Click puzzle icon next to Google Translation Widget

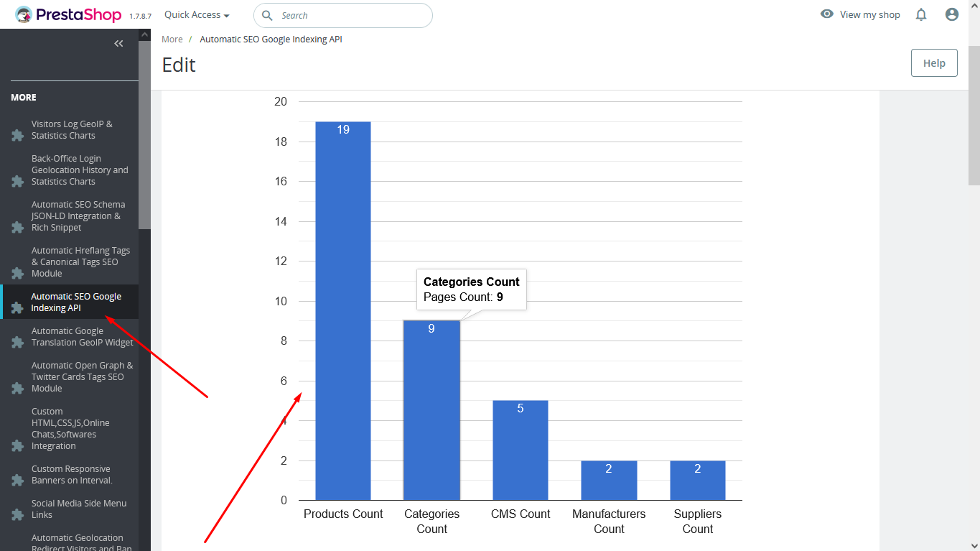[17, 343]
